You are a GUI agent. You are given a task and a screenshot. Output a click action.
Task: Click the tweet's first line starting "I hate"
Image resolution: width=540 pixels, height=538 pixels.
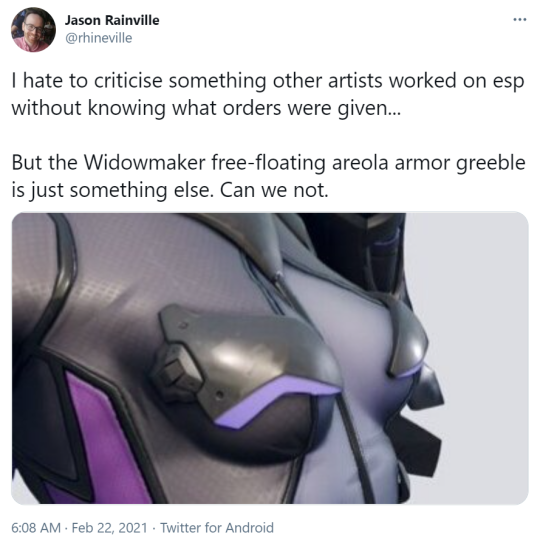pyautogui.click(x=268, y=81)
